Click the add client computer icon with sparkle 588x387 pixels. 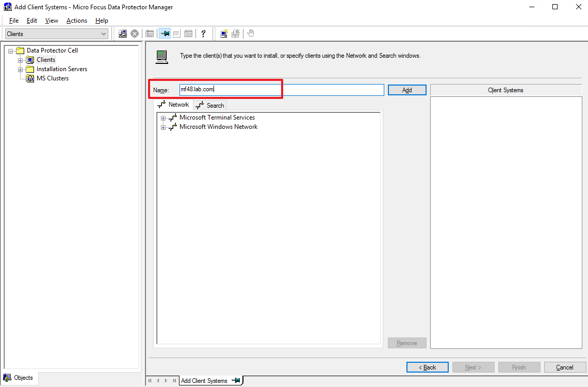point(224,33)
